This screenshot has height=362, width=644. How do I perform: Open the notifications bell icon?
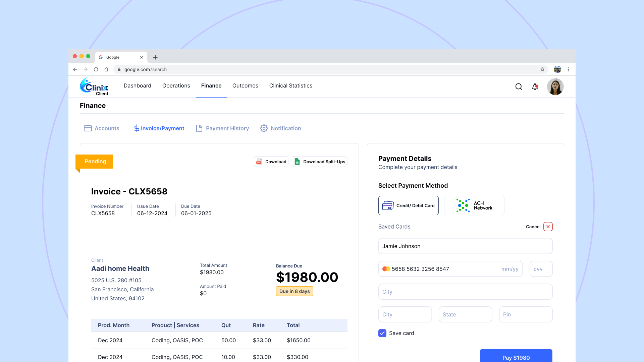[535, 87]
